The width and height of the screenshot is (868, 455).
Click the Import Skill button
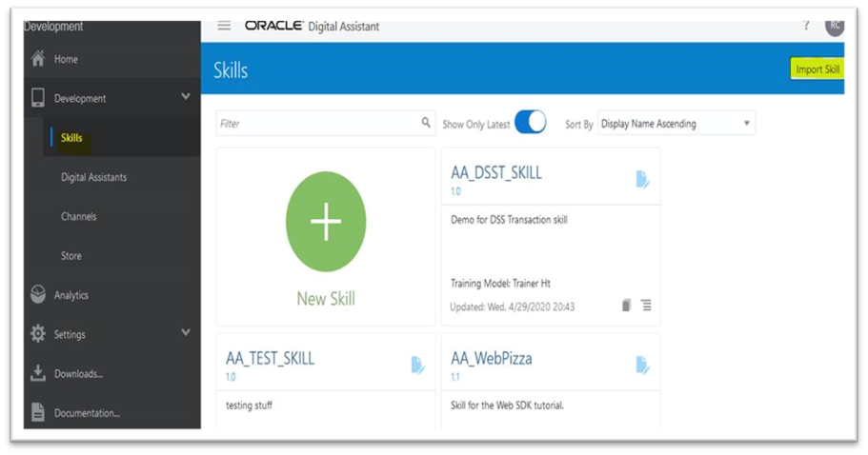(818, 69)
